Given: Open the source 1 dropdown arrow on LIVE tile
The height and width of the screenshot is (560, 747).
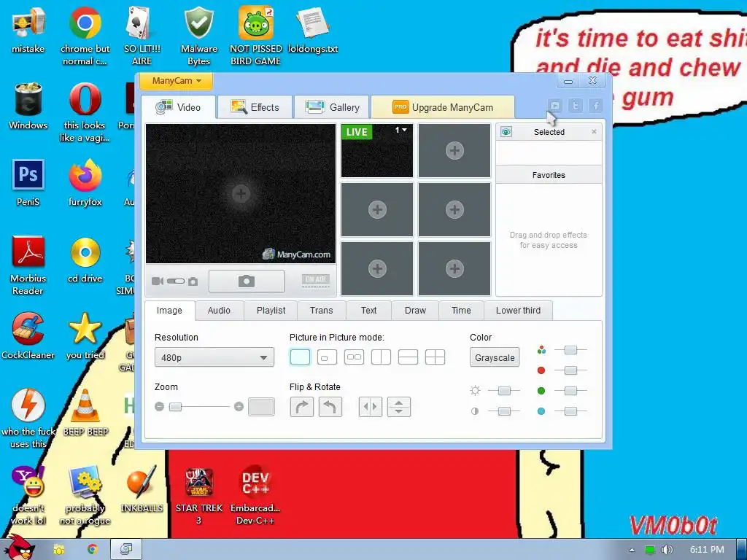Looking at the screenshot, I should 404,130.
